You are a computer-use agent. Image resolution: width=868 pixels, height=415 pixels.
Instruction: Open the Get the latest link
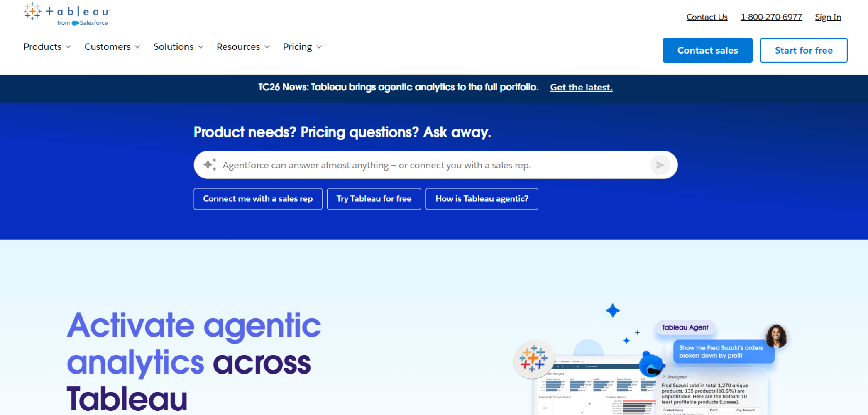click(x=581, y=87)
